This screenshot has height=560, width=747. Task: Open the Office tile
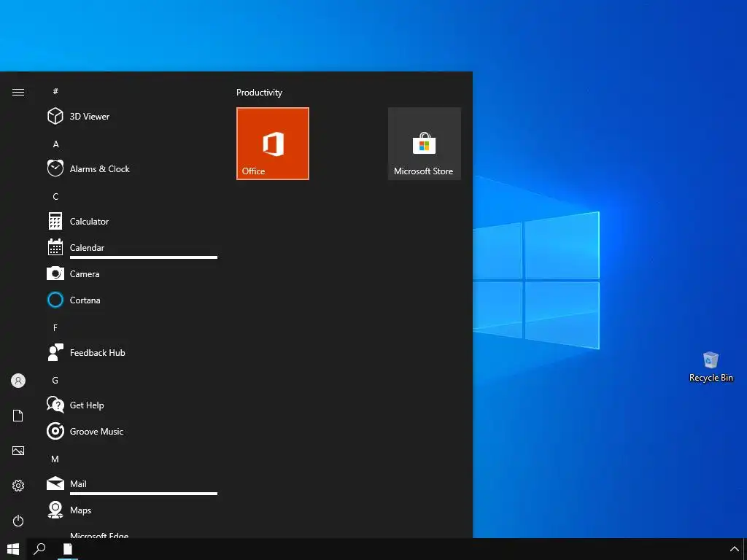[273, 144]
